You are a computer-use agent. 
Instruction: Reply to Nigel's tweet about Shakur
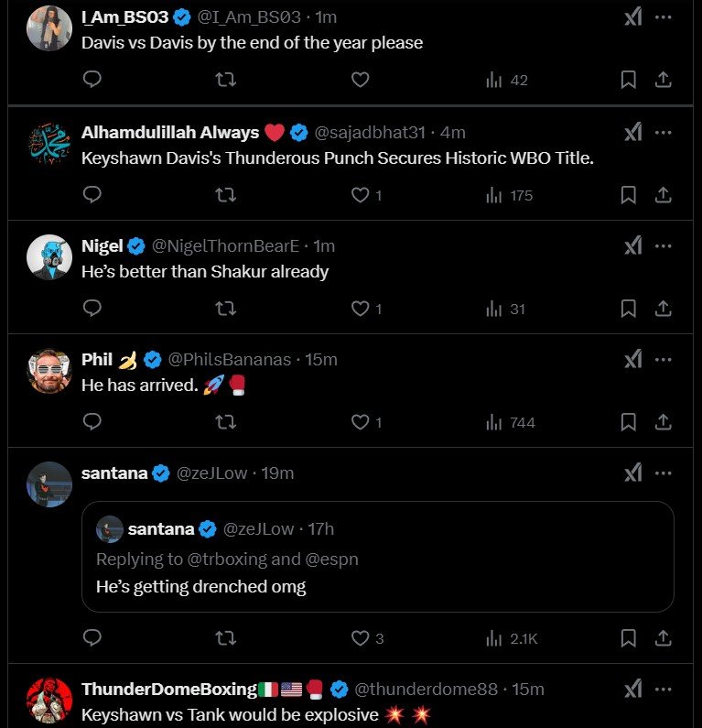pos(92,309)
